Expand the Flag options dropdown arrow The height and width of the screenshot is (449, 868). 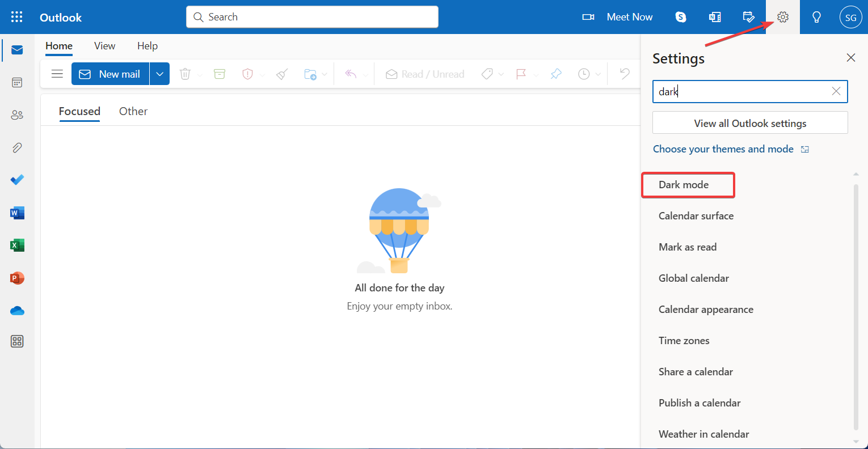pyautogui.click(x=536, y=74)
